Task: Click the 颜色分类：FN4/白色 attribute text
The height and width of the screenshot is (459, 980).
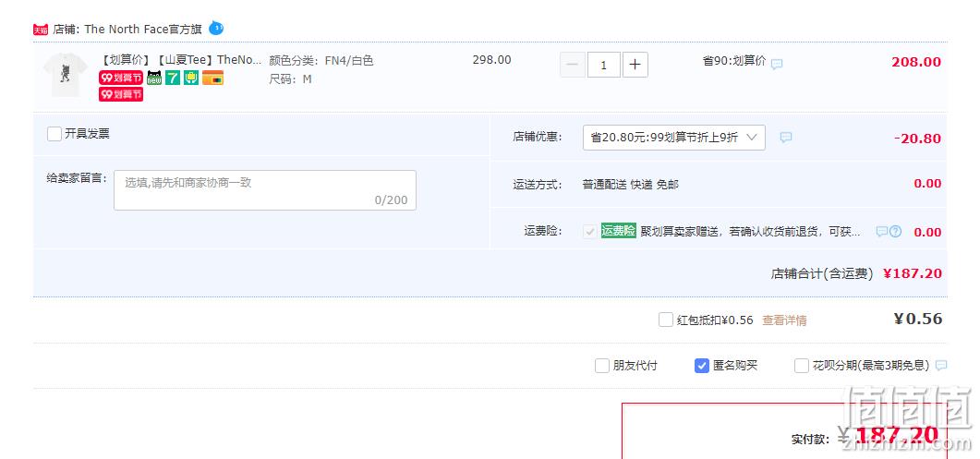Action: (321, 61)
